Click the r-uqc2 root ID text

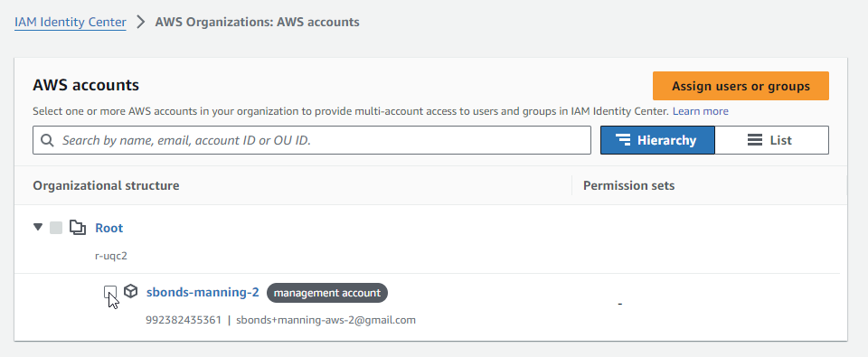111,256
